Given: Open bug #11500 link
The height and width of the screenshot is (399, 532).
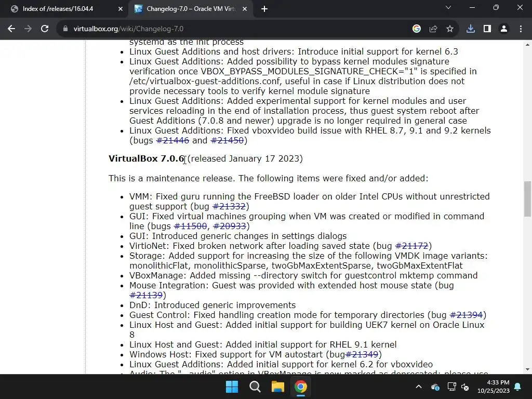Looking at the screenshot, I should tap(190, 226).
